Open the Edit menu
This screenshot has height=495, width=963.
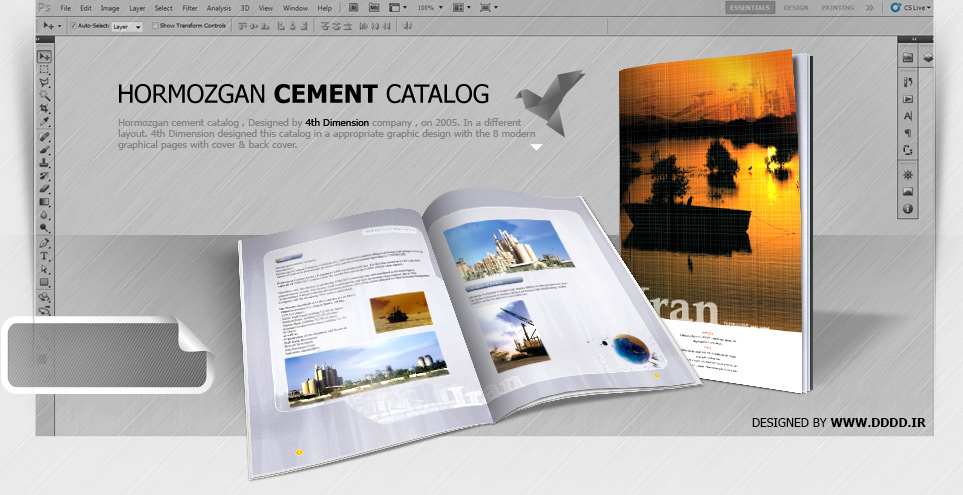86,9
